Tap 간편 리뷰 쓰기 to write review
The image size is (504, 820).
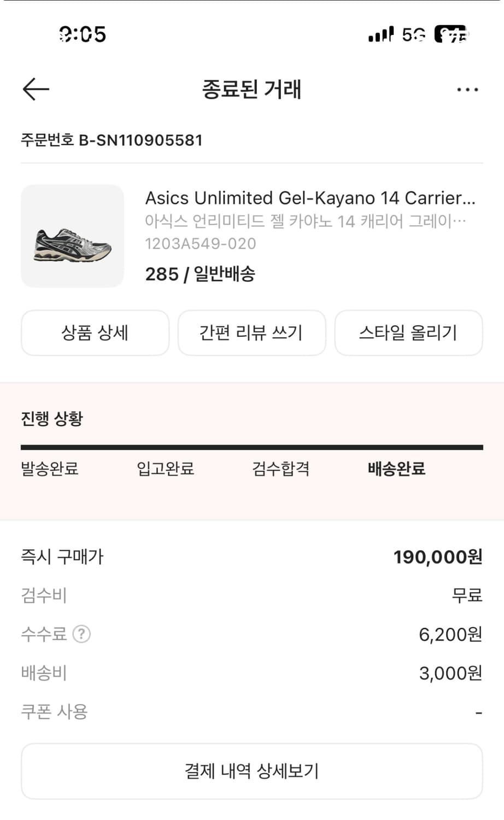[x=251, y=333]
